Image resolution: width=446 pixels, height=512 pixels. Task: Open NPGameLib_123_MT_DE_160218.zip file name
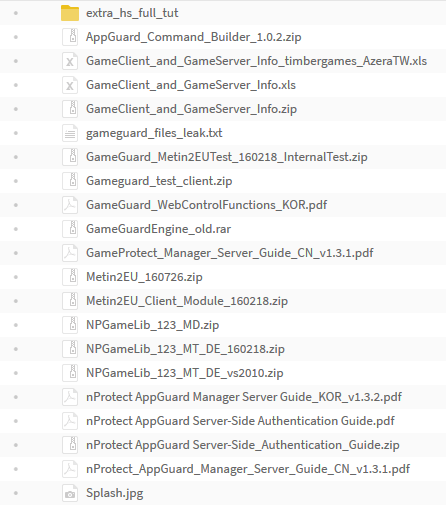tap(185, 349)
